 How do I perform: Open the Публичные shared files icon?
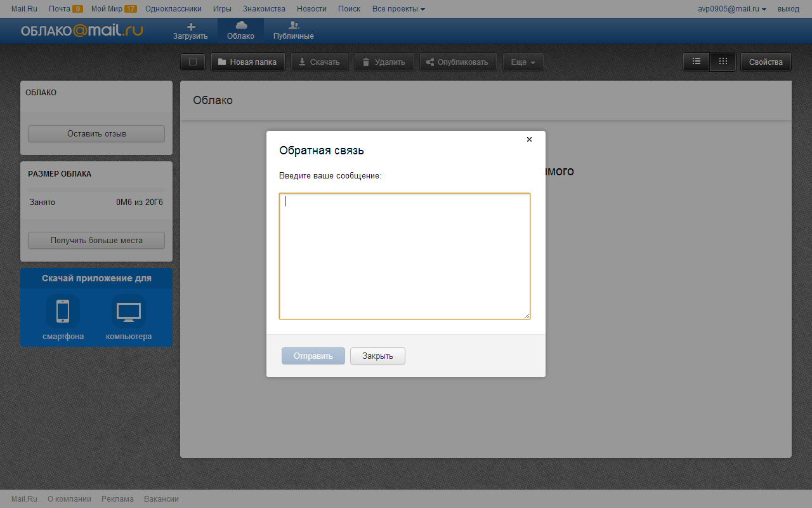(x=293, y=25)
